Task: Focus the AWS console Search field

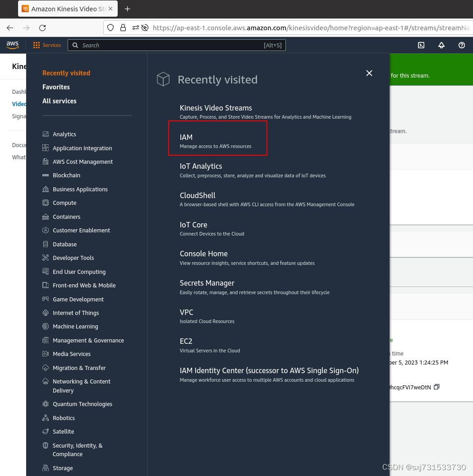Action: coord(177,45)
